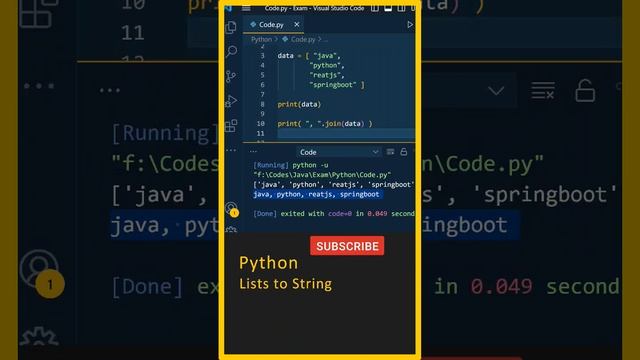Click the printed list line in small output panel

[x=333, y=184]
